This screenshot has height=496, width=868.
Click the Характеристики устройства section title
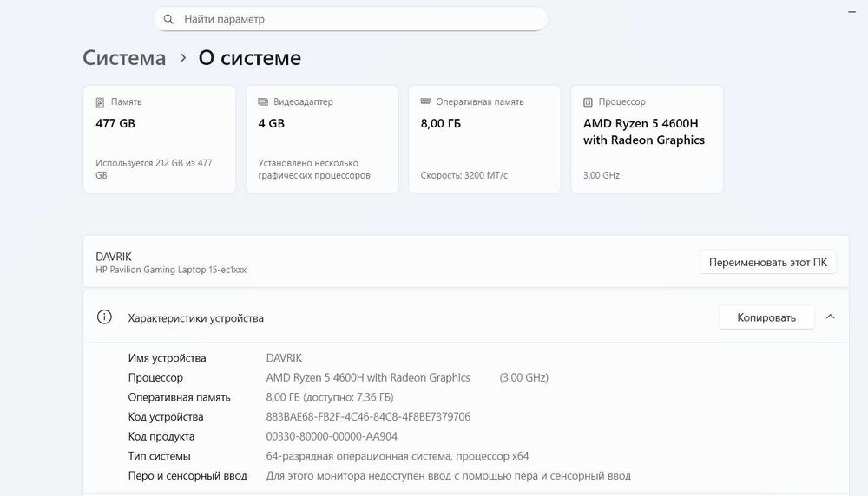pyautogui.click(x=195, y=318)
